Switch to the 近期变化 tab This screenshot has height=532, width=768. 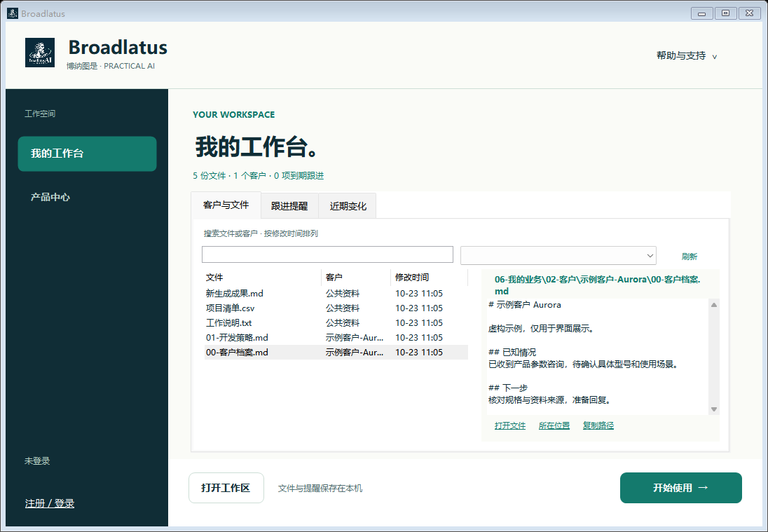point(348,206)
